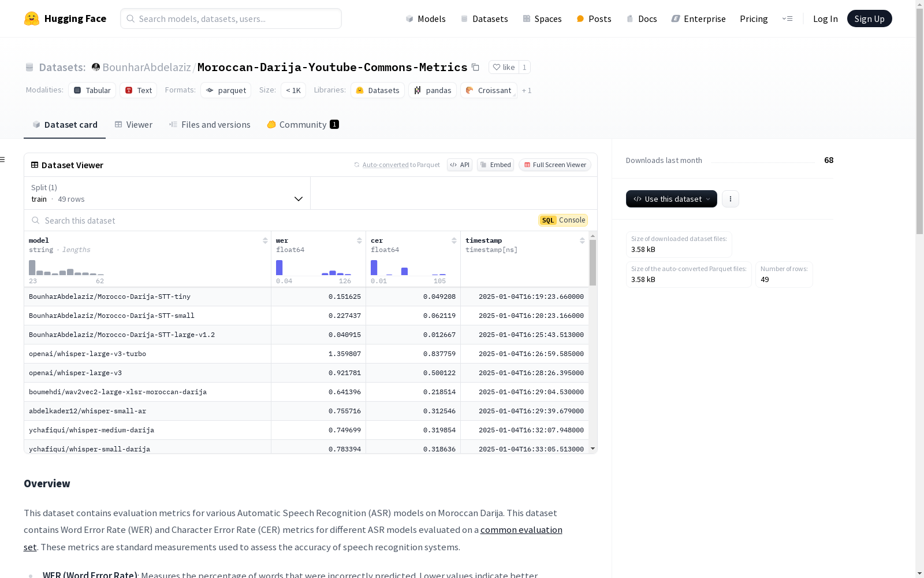Open the API button
Viewport: 924px width, 578px height.
coord(460,165)
